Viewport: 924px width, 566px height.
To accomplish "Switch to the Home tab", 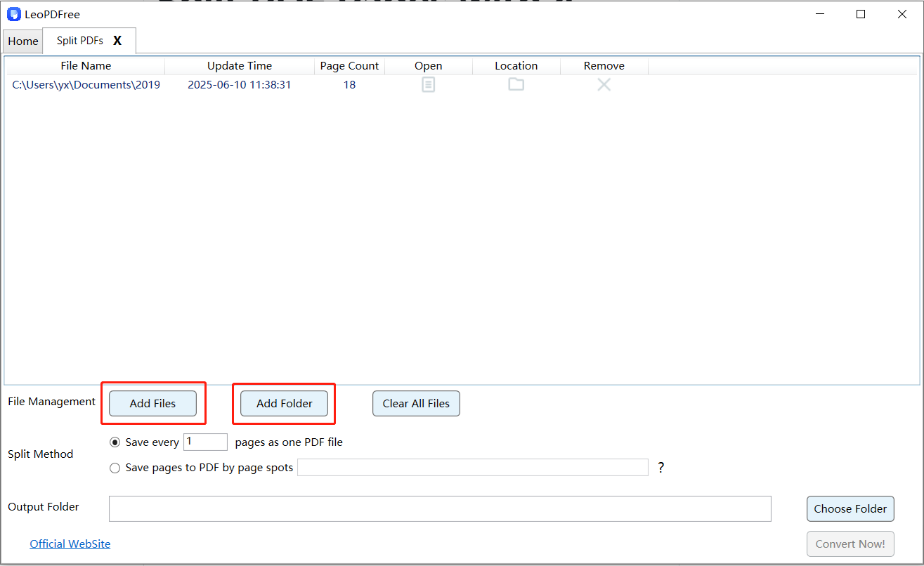I will [23, 41].
